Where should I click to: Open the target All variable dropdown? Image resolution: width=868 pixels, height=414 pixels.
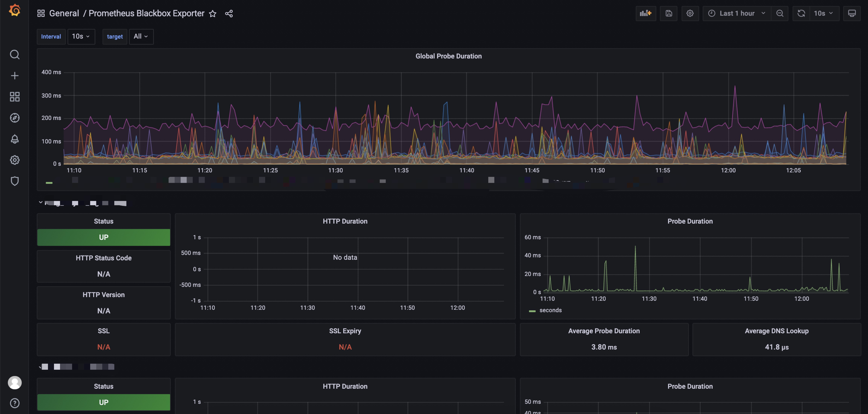141,36
